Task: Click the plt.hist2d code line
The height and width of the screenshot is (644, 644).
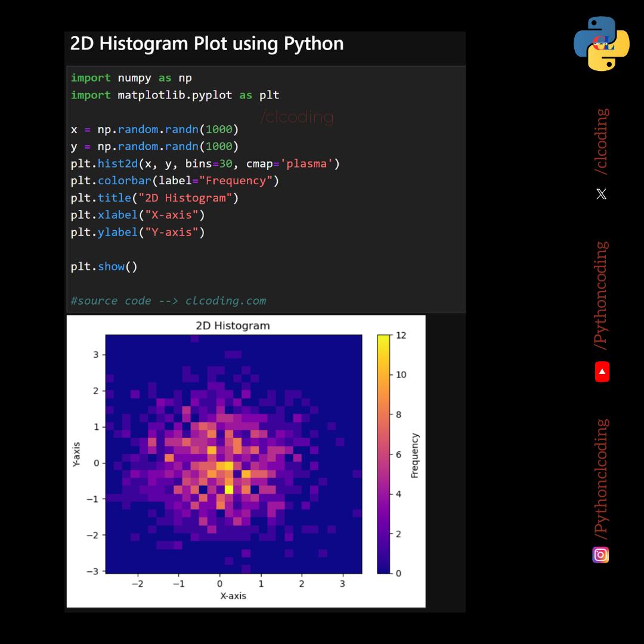Action: pyautogui.click(x=205, y=164)
